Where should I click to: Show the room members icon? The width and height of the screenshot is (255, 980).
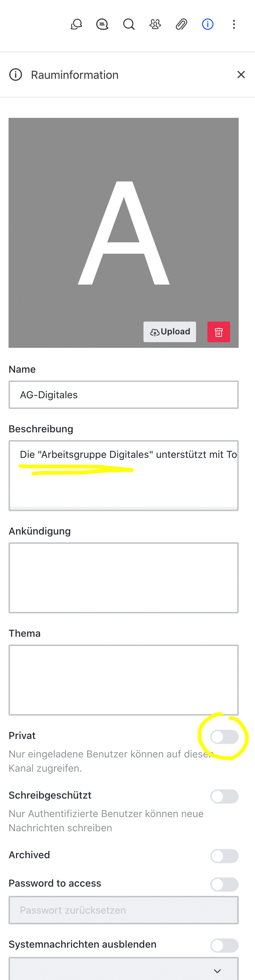(x=155, y=25)
